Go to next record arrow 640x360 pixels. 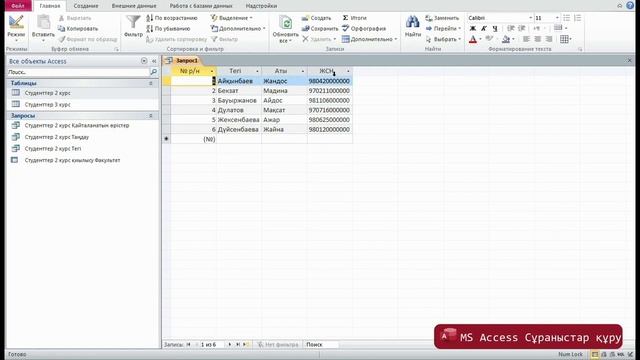coord(229,344)
